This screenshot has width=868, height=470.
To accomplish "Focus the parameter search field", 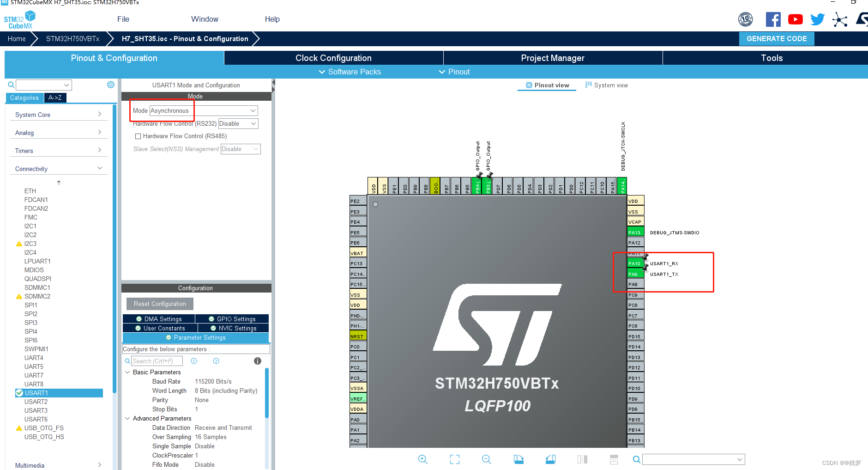I will click(x=157, y=361).
